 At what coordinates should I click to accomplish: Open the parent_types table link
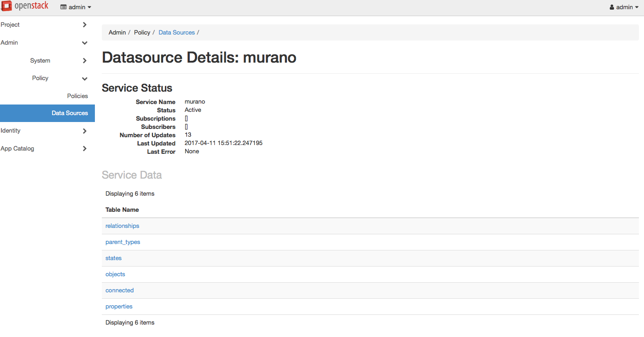coord(123,242)
